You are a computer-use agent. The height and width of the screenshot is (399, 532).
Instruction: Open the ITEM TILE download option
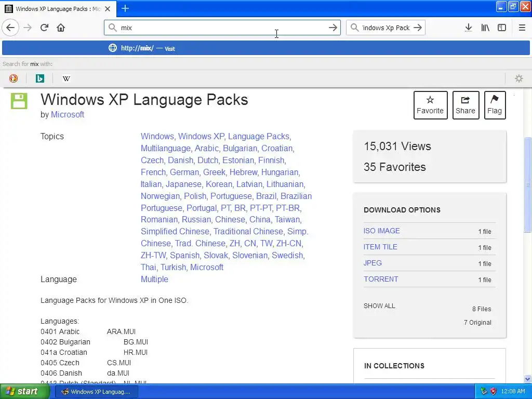(380, 247)
